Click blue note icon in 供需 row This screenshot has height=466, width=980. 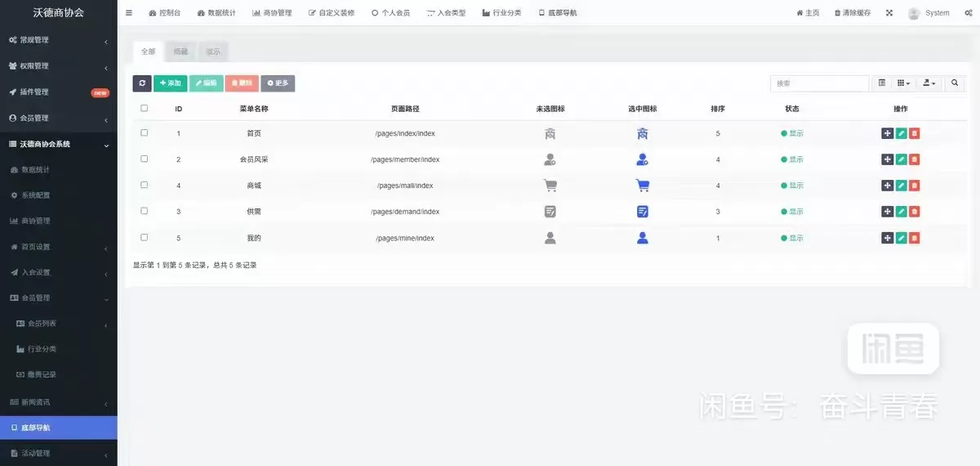tap(643, 212)
